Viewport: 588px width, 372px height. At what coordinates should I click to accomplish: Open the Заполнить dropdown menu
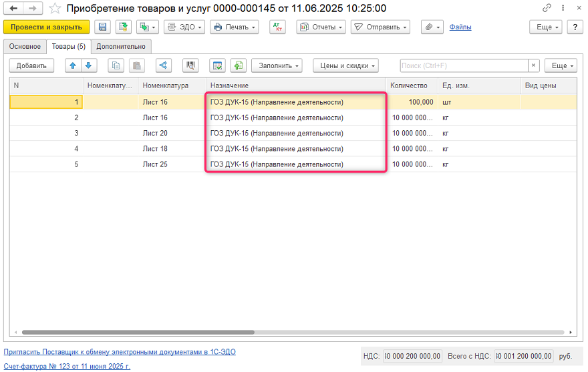tap(279, 65)
